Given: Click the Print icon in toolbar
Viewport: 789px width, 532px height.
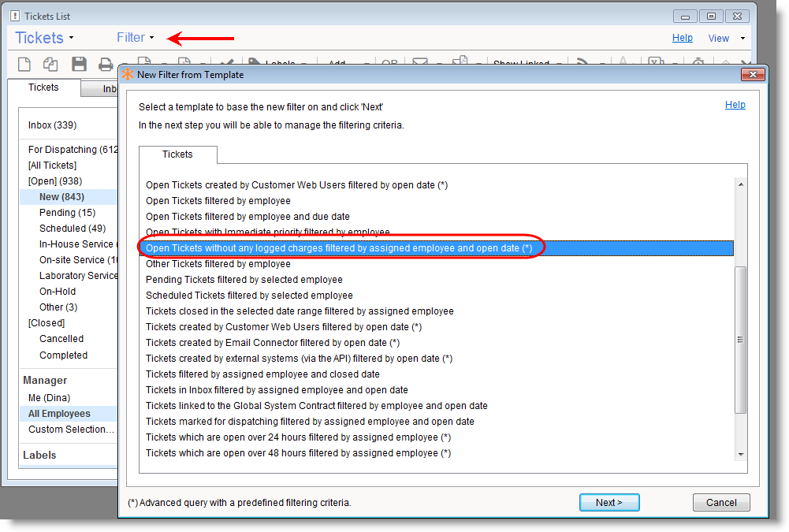Looking at the screenshot, I should (x=106, y=65).
